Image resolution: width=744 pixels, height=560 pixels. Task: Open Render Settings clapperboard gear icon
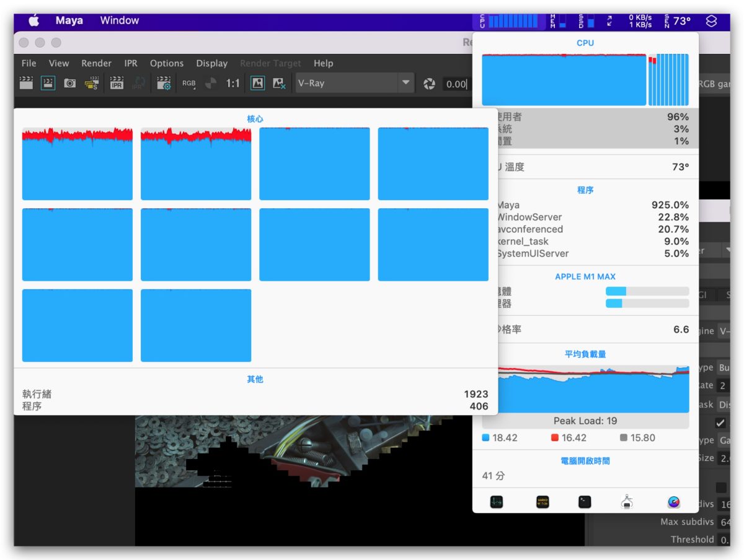click(164, 83)
